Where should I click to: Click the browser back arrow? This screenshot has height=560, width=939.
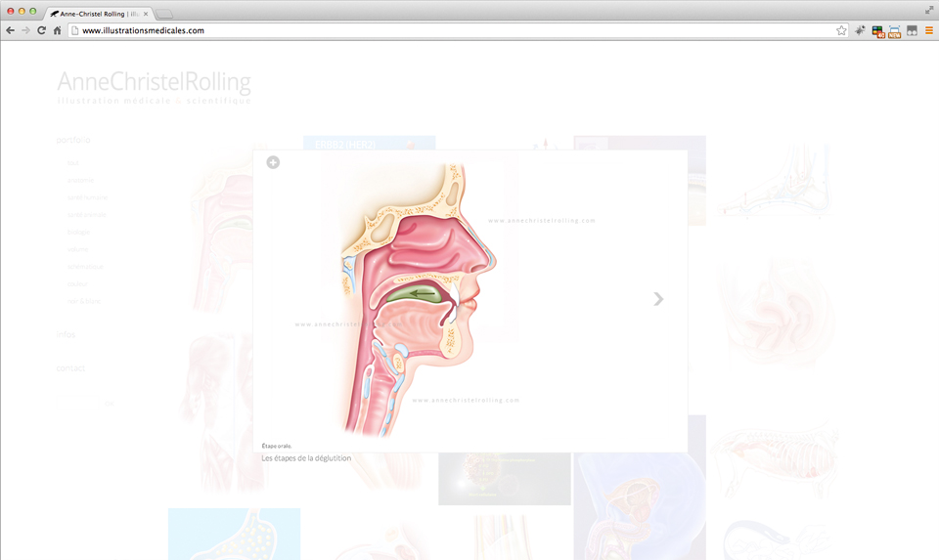tap(10, 30)
